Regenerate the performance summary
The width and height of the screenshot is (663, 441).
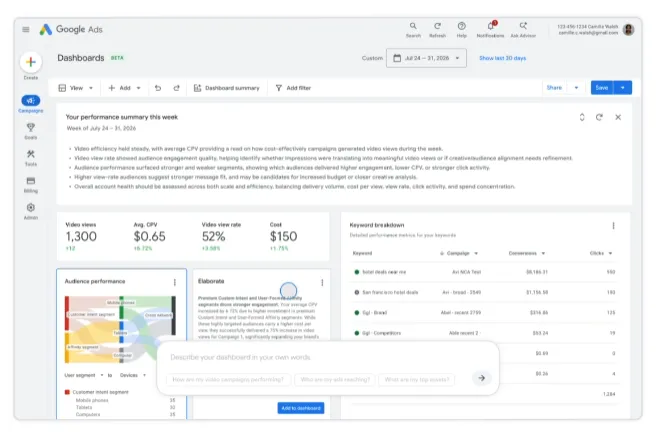(599, 117)
